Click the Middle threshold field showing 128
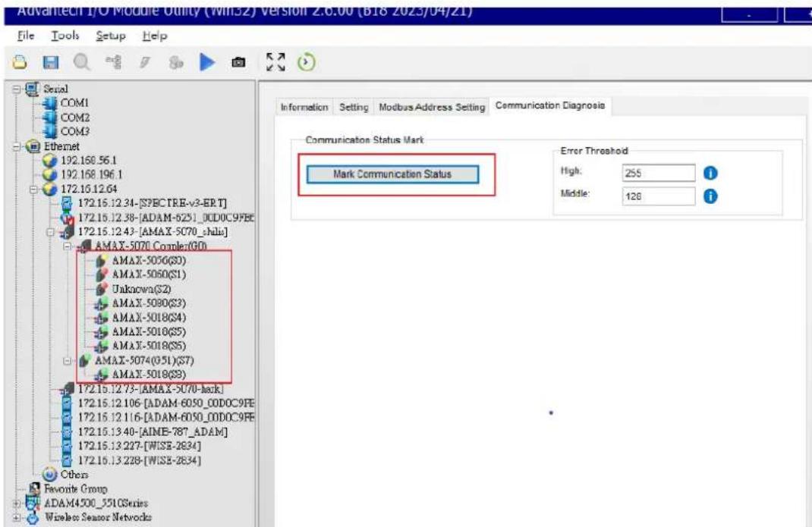Screen dimensions: 812x527 (x=658, y=196)
